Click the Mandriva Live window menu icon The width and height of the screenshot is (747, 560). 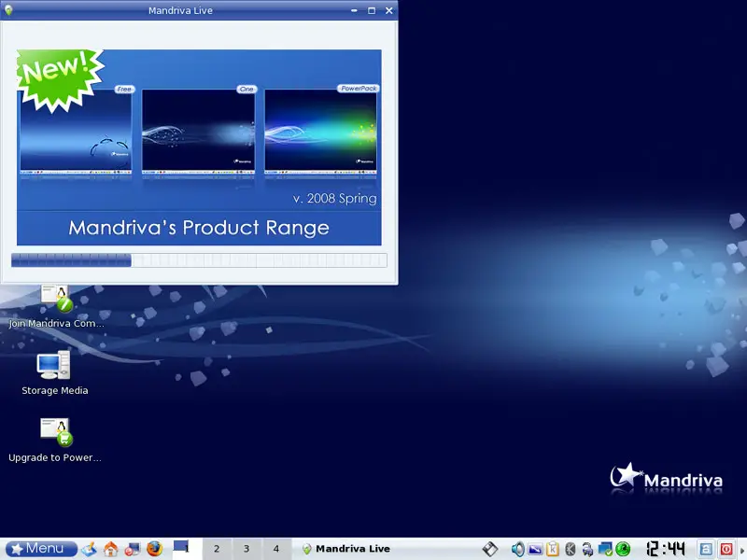(8, 10)
